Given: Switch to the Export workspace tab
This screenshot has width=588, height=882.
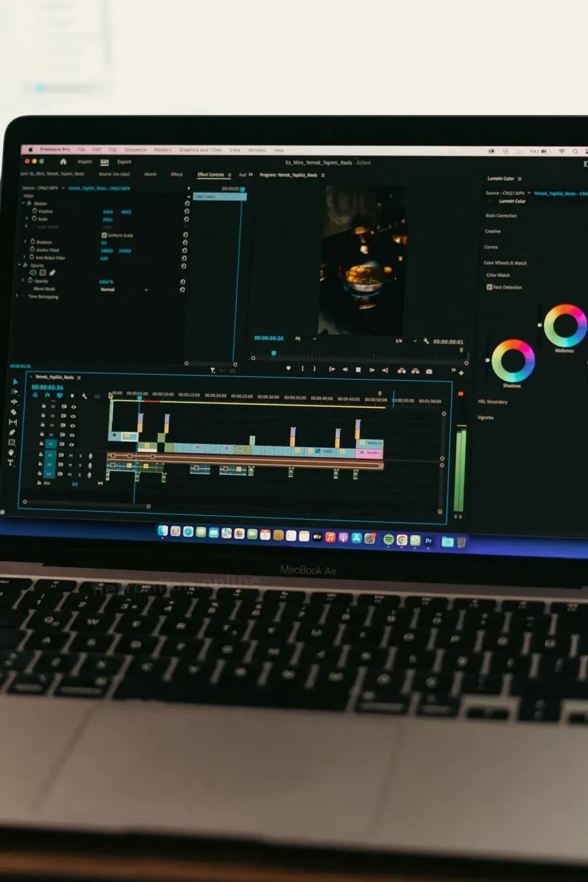Looking at the screenshot, I should click(124, 161).
